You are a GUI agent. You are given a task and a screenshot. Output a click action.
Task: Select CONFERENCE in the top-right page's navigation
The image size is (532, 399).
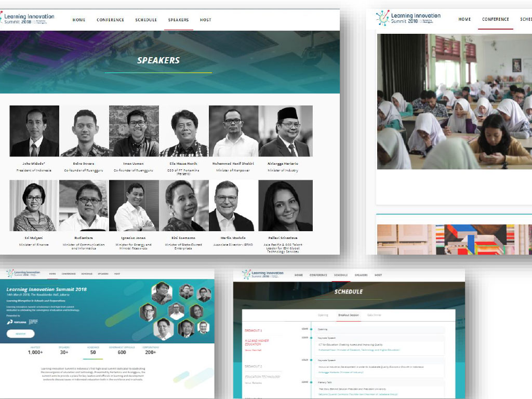click(x=495, y=19)
